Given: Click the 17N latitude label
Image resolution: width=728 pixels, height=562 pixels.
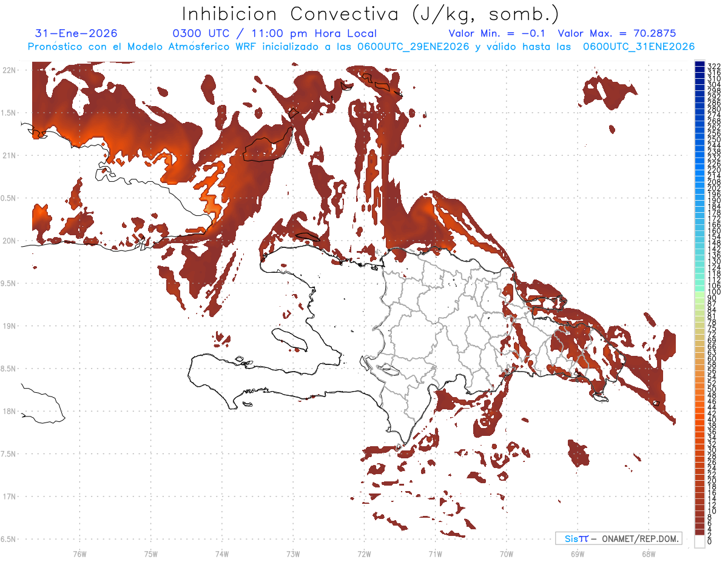Looking at the screenshot, I should click(8, 497).
